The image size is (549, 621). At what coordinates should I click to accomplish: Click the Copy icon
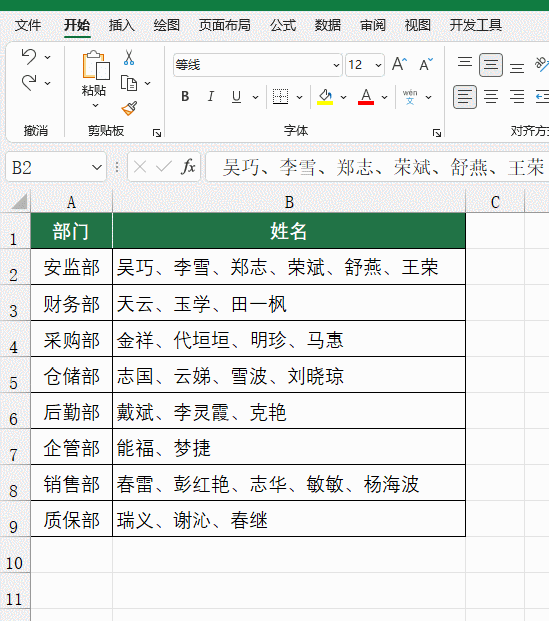point(129,84)
